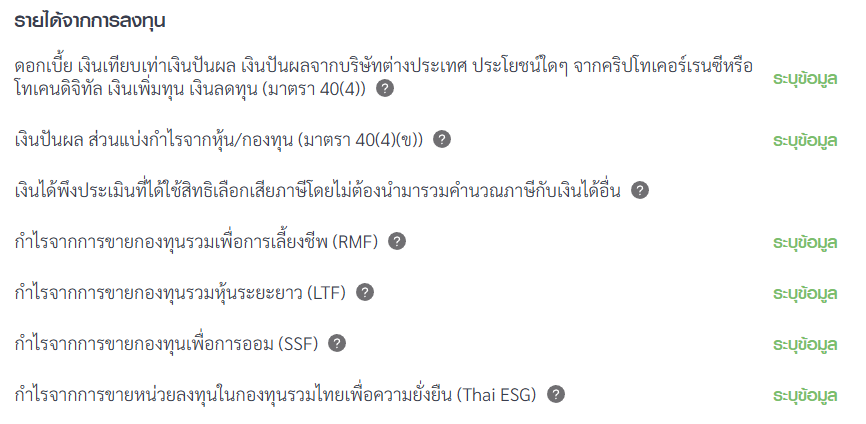
Task: Select ระบุข้อมูล for เงินปันผล dividend row
Action: 805,141
